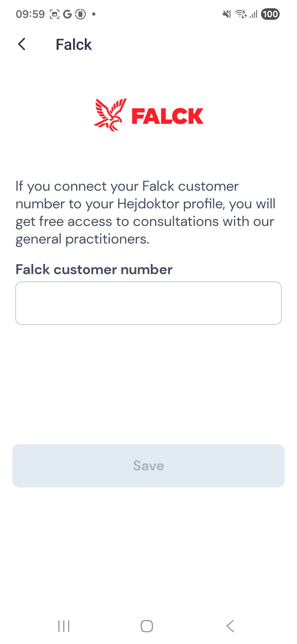Tap the description text about free consultations
Viewport: 297px width, 644px height.
pos(146,212)
